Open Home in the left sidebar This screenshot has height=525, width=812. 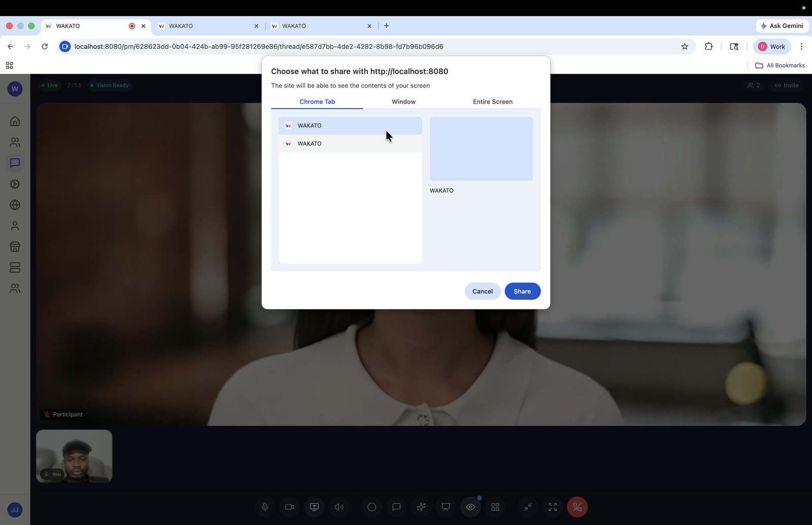point(15,121)
